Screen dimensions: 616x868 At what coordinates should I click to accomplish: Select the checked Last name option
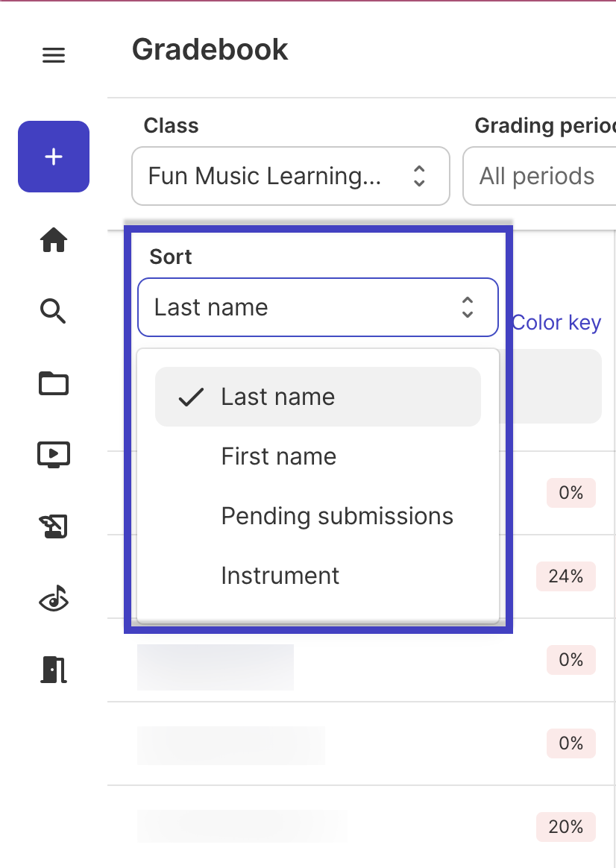(318, 397)
